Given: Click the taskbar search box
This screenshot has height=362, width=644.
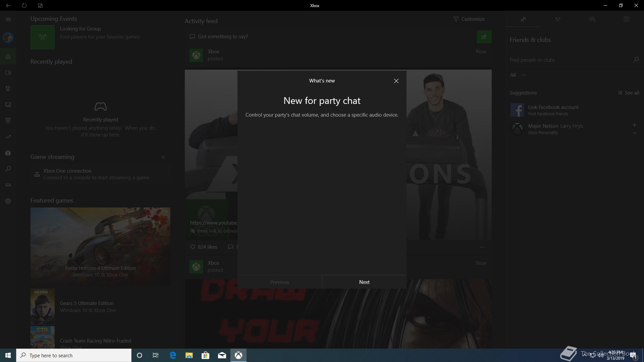Looking at the screenshot, I should point(74,355).
